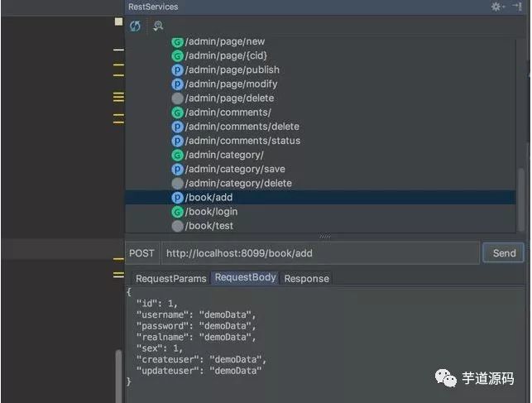Select the /admin/category/ service
The image size is (532, 403).
click(x=224, y=155)
